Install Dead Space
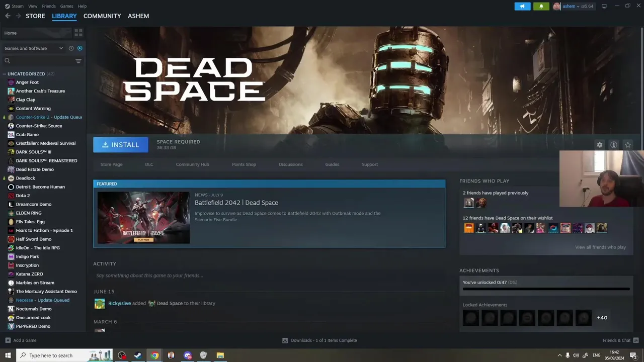The width and height of the screenshot is (644, 362). coord(121,145)
